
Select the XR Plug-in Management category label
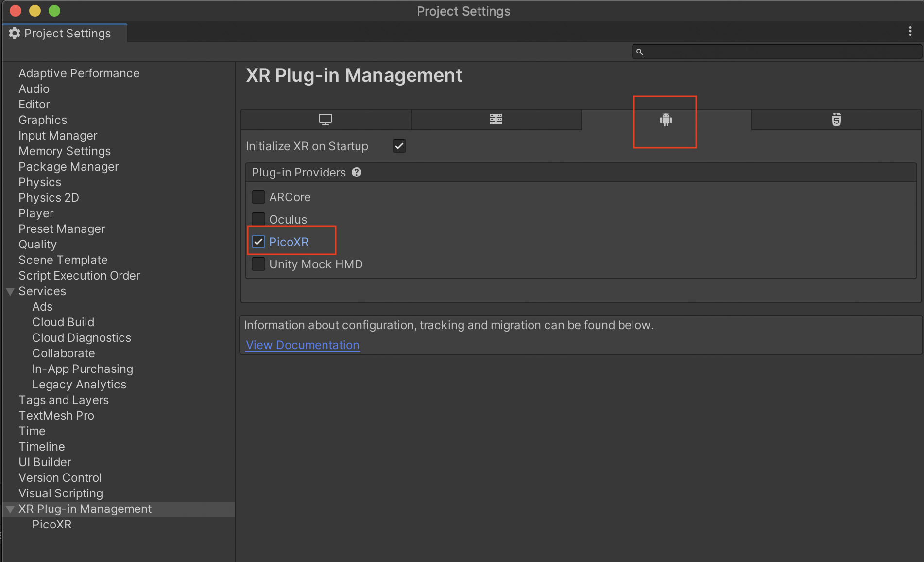[85, 509]
